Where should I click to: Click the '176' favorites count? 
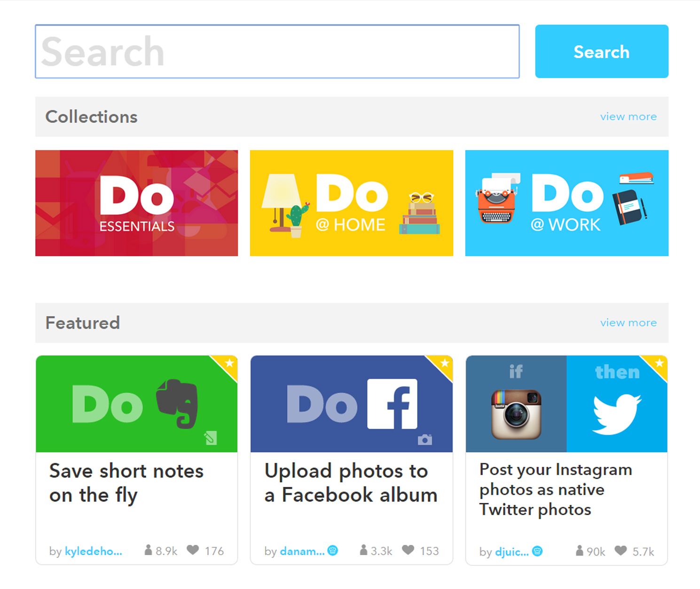click(x=214, y=551)
